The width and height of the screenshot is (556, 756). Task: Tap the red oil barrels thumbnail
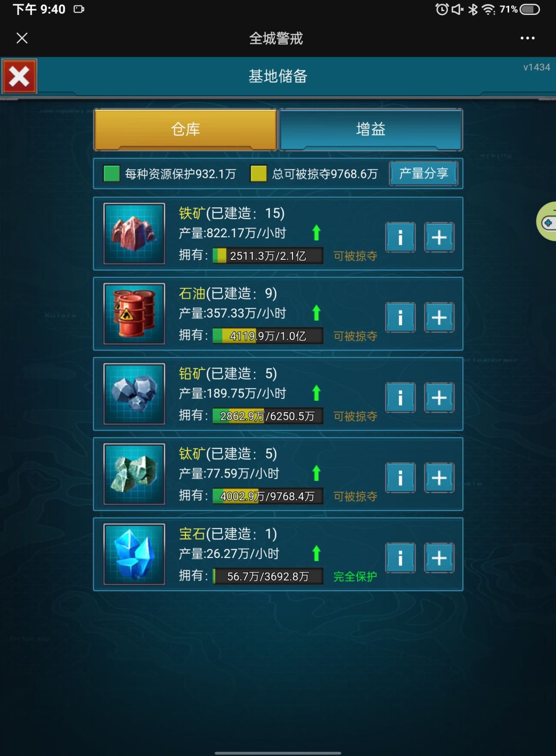point(134,314)
